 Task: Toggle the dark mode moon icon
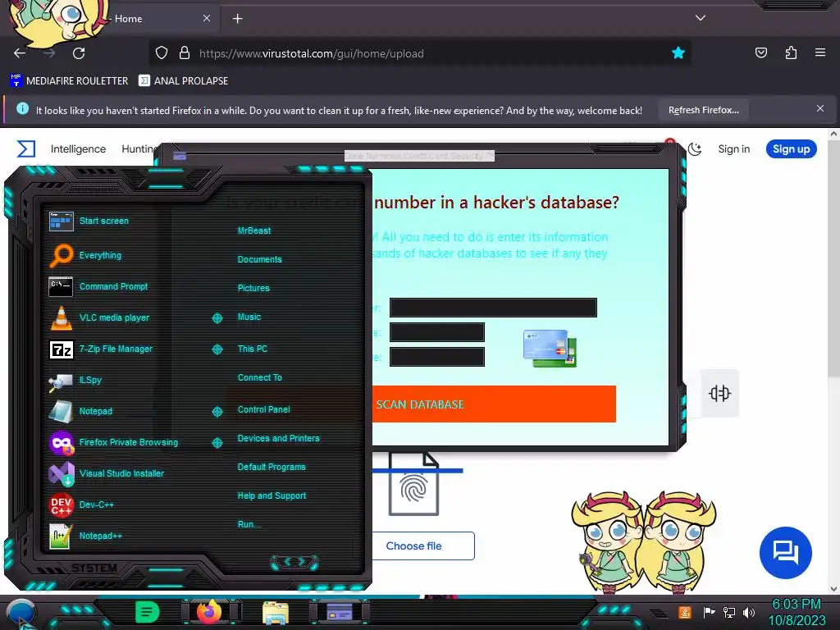tap(695, 149)
